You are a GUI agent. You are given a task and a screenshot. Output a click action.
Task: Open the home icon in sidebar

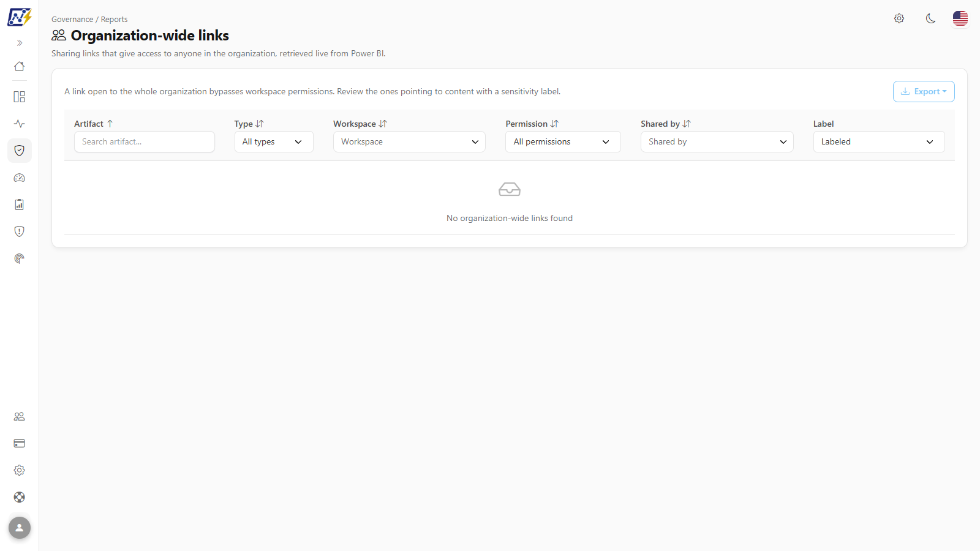click(20, 66)
